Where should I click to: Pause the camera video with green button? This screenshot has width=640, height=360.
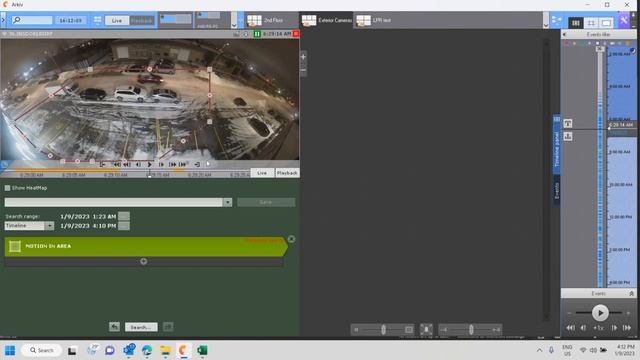257,34
